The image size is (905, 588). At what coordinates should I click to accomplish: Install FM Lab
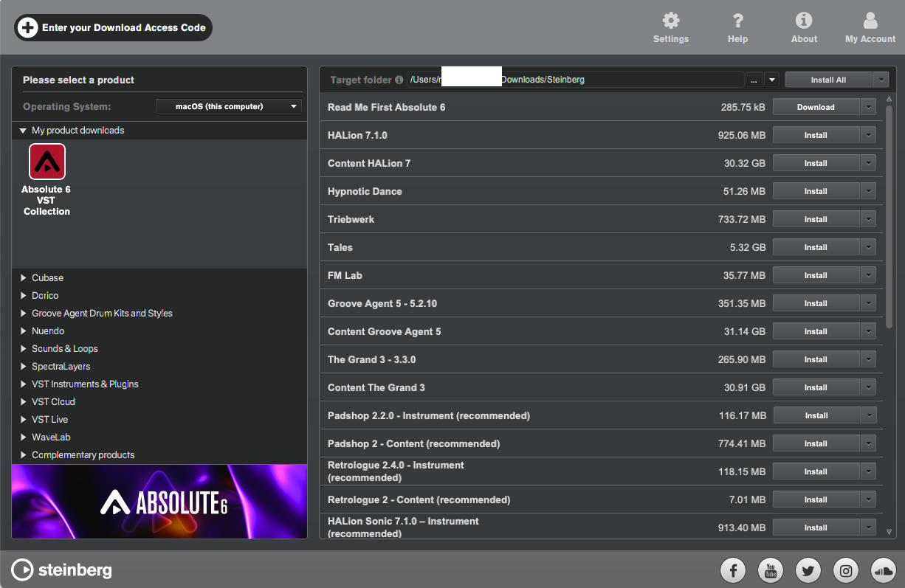[816, 275]
